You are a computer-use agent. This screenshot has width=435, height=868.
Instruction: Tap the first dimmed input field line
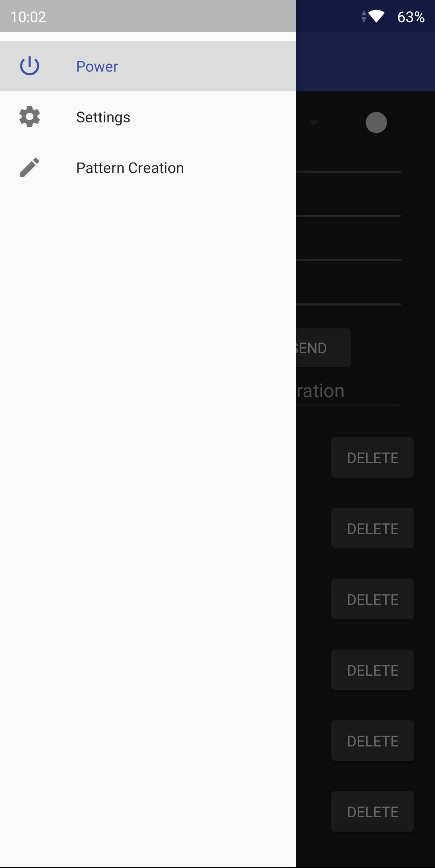pyautogui.click(x=348, y=161)
